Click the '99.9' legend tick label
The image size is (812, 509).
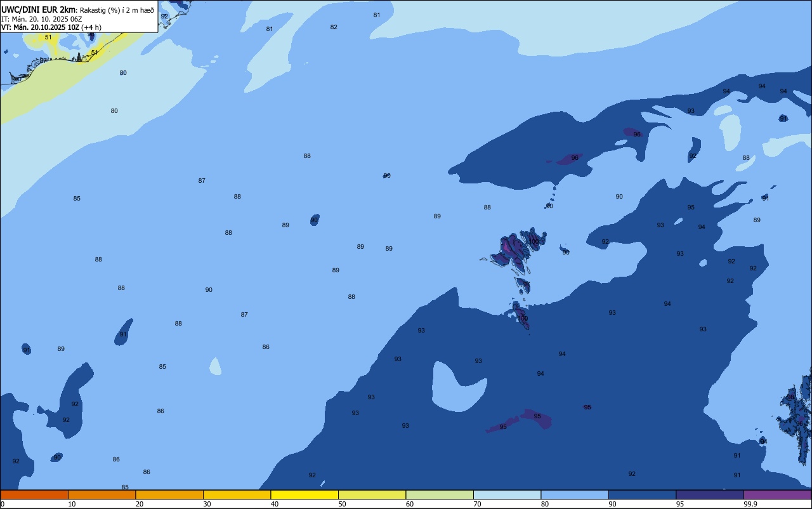[x=751, y=504]
